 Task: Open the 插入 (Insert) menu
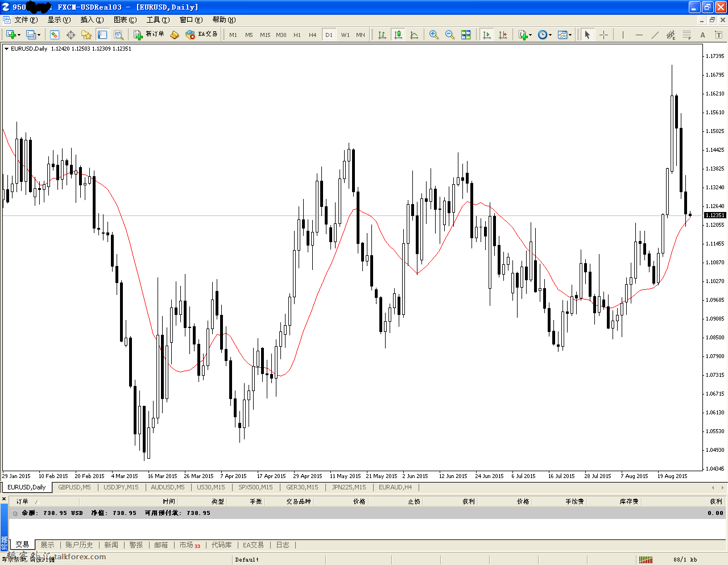click(92, 20)
